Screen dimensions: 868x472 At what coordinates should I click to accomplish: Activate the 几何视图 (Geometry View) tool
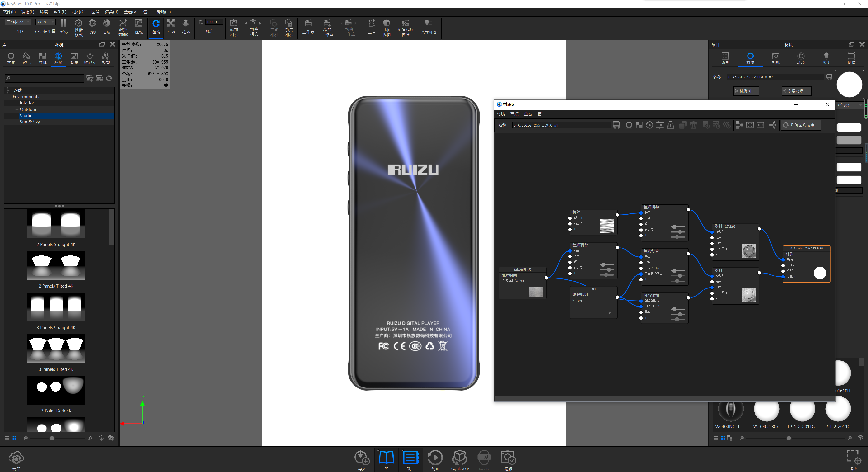(387, 27)
